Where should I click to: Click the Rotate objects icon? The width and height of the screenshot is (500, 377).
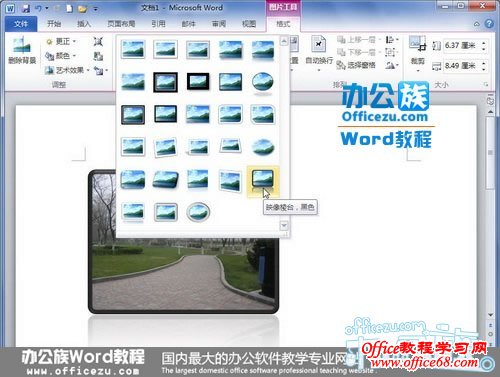click(x=392, y=65)
